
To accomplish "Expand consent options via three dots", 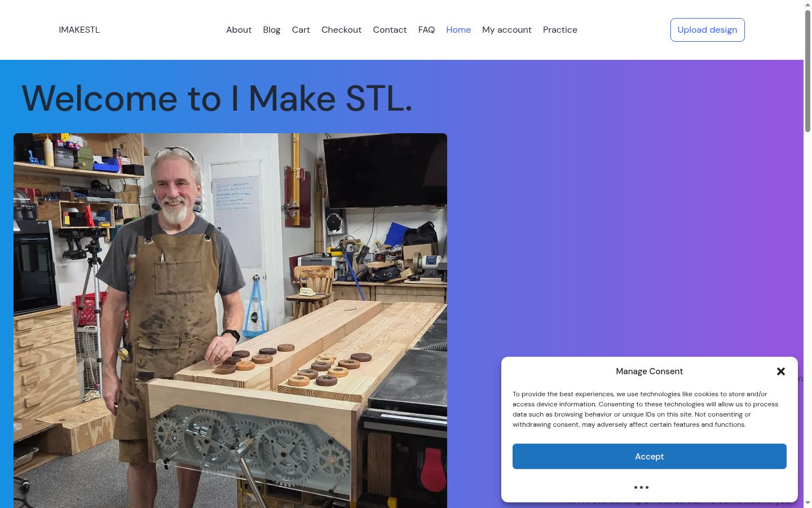I will (641, 487).
